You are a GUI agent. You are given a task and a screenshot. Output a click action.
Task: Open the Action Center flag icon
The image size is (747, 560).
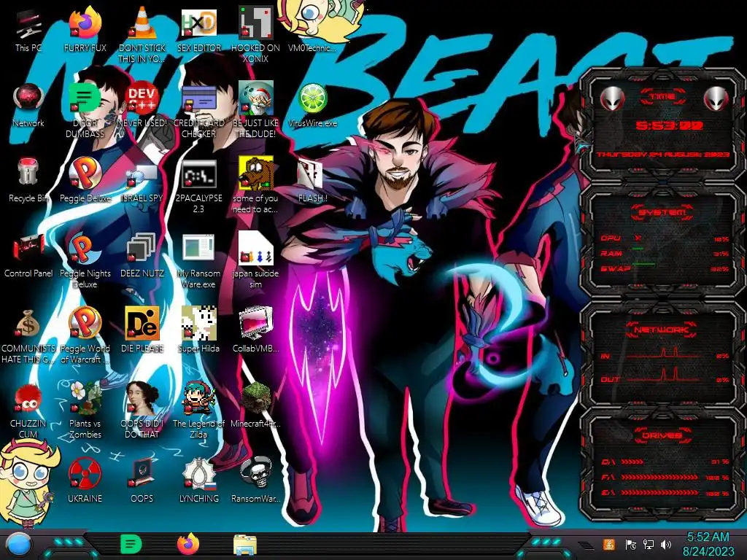pos(631,544)
